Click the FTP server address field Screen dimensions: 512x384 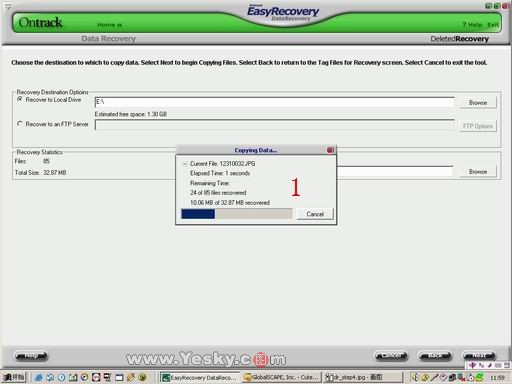point(274,125)
